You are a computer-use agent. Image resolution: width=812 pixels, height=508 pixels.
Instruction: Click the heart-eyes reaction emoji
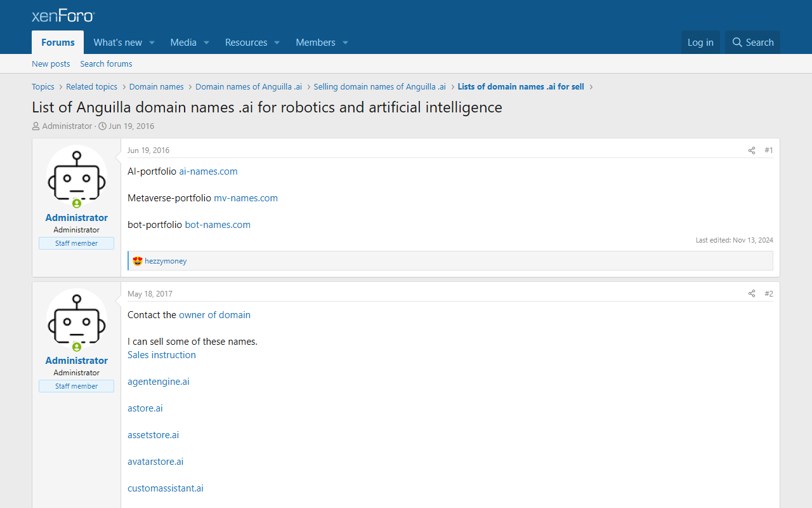(x=138, y=260)
